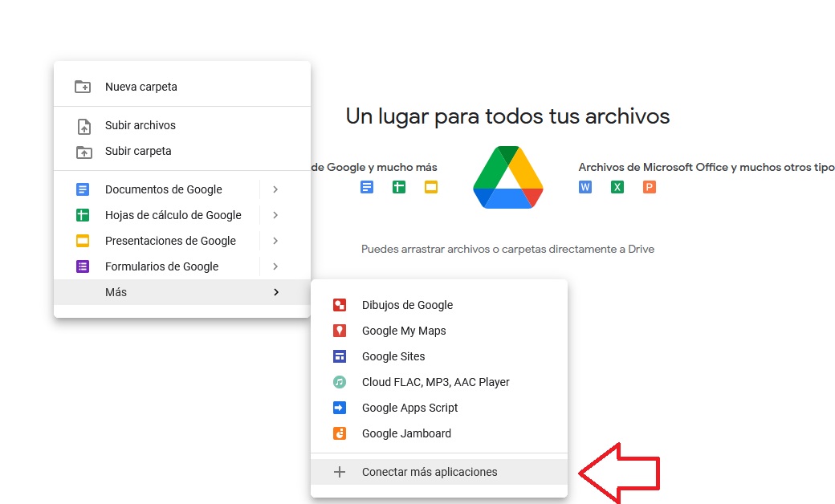Click the Microsoft PowerPoint file icon
Screen dimensions: 835x504
[x=650, y=187]
